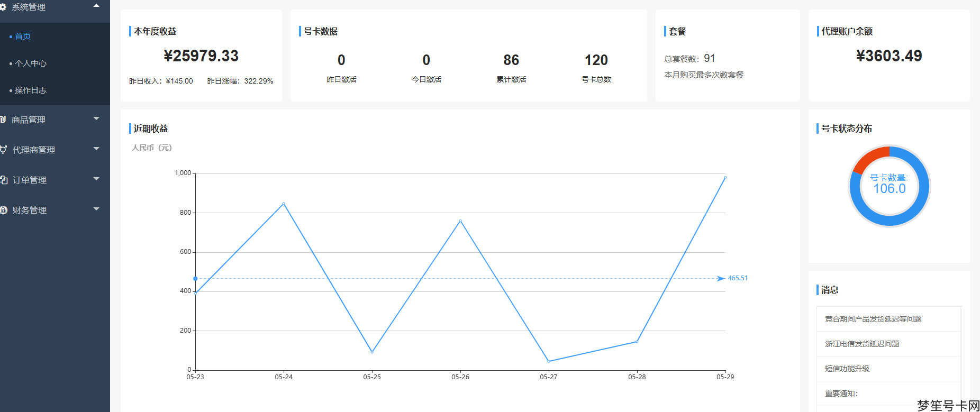
Task: Open the 个人中心 menu item
Action: [31, 63]
